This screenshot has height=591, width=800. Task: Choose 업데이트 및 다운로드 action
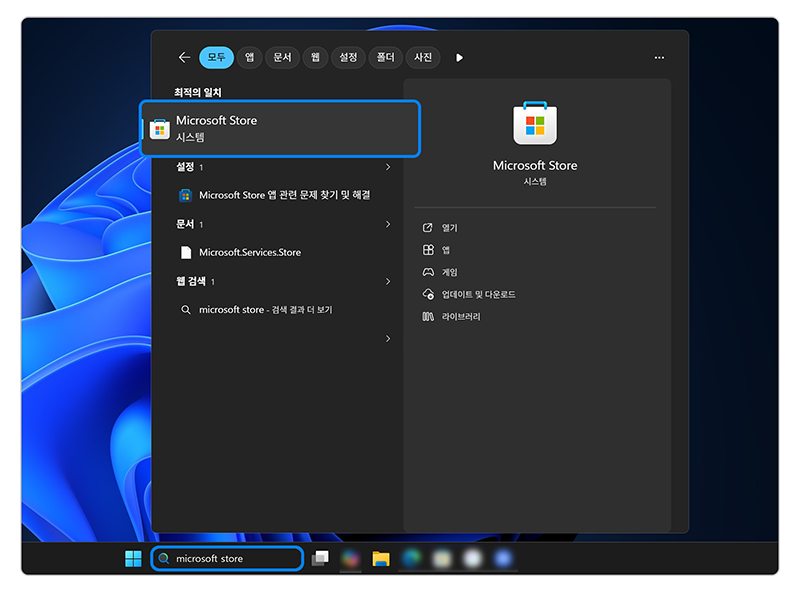[x=478, y=294]
